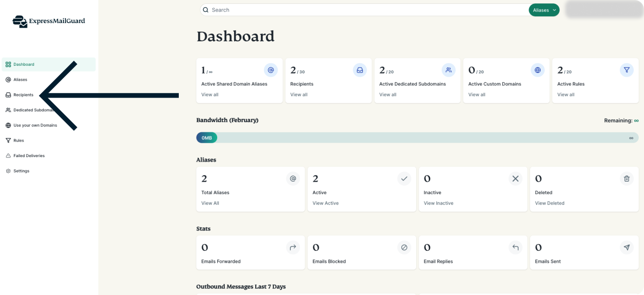The height and width of the screenshot is (295, 644).
Task: Click the Bandwidth usage progress bar
Action: tap(418, 138)
